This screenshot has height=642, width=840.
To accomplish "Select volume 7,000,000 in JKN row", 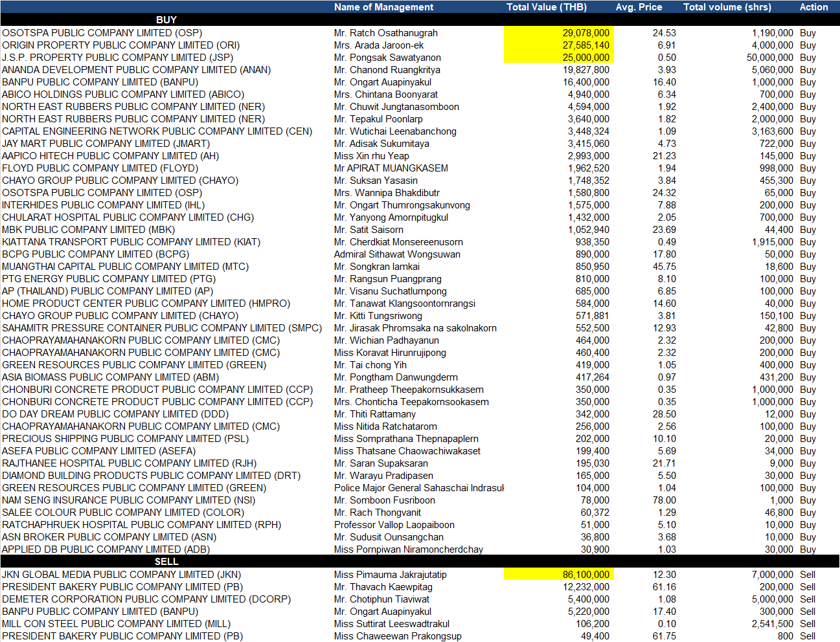I will coord(773,575).
